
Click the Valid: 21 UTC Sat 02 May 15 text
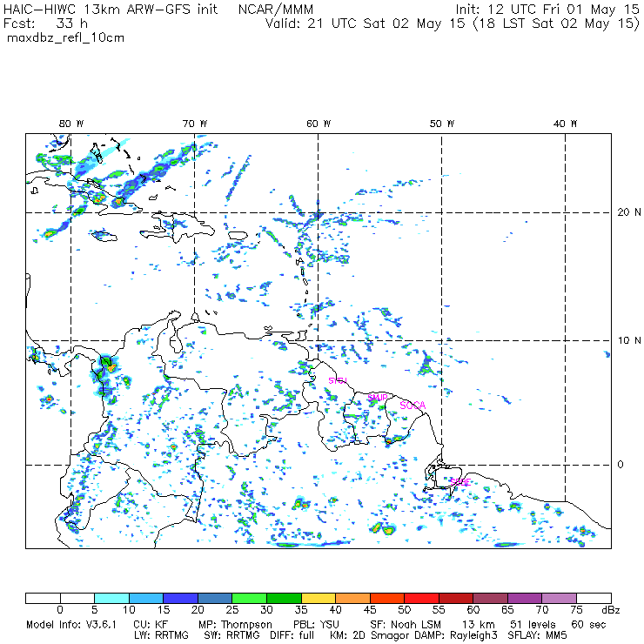[x=365, y=23]
